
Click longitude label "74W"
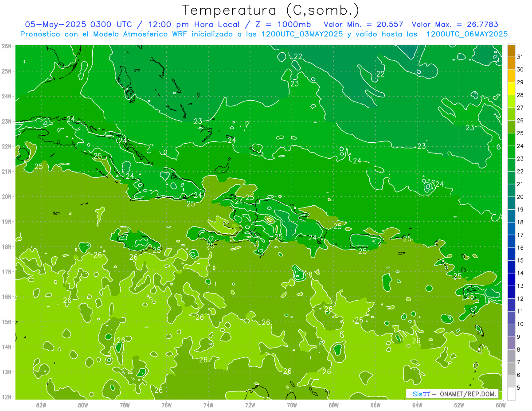click(208, 405)
